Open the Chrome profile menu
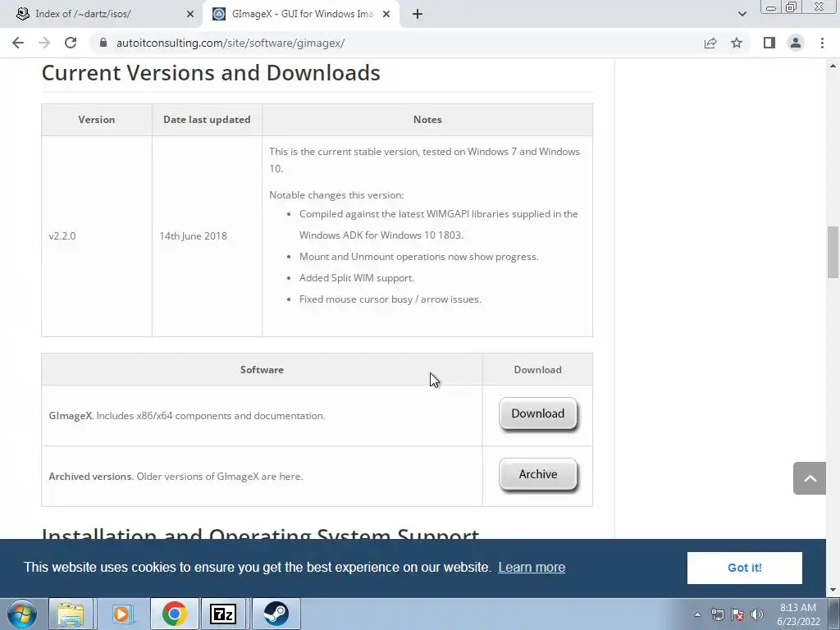Image resolution: width=840 pixels, height=630 pixels. (x=796, y=43)
